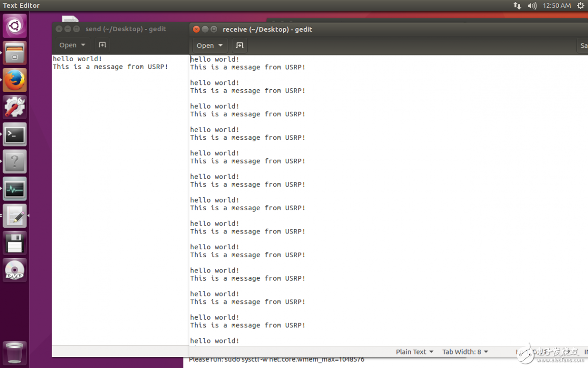Open Firefox from the launcher
Viewport: 588px width, 368px height.
[x=14, y=80]
